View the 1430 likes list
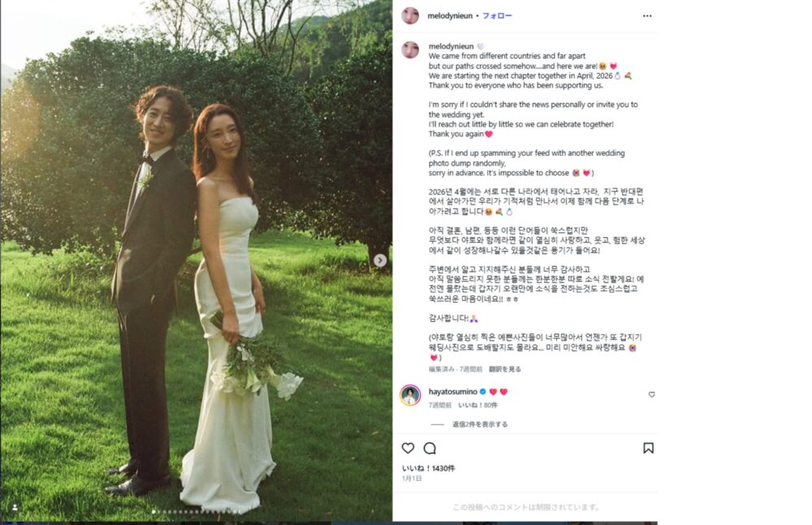This screenshot has height=525, width=812. click(428, 468)
